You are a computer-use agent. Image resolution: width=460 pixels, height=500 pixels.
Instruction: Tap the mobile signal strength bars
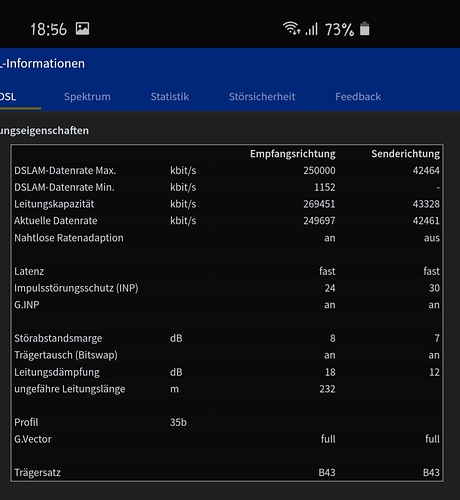[x=312, y=29]
